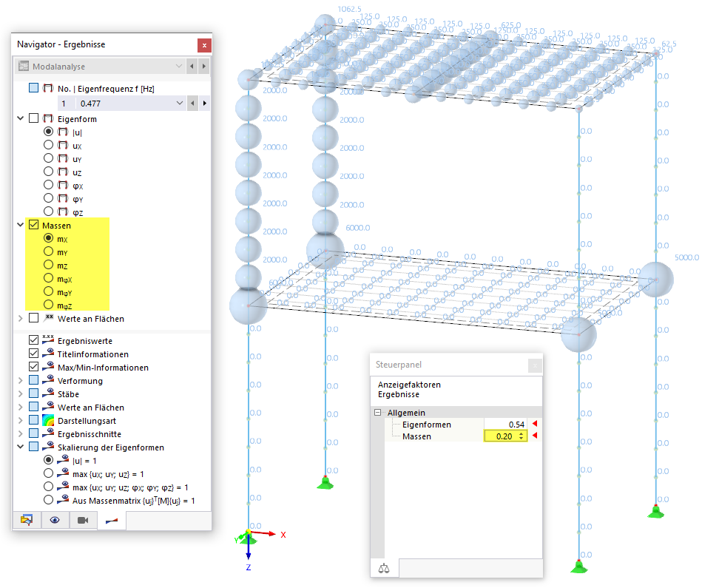Collapse the Eigenform tree node
Image resolution: width=702 pixels, height=588 pixels.
pyautogui.click(x=20, y=118)
